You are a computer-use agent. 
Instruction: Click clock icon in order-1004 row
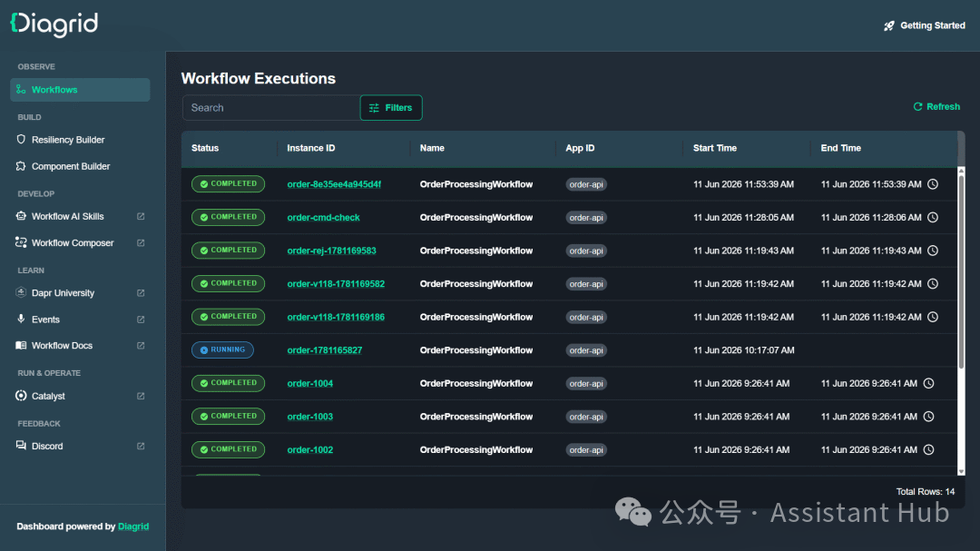click(x=929, y=383)
